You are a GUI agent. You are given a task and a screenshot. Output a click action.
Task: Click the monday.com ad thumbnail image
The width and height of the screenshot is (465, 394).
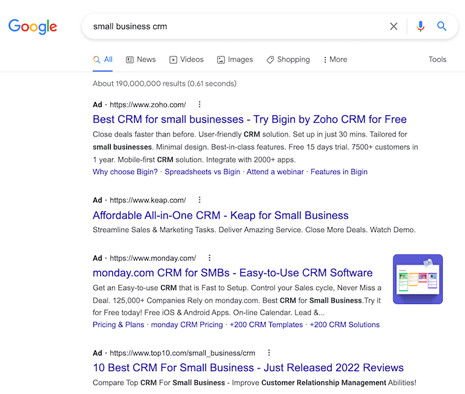click(x=418, y=279)
